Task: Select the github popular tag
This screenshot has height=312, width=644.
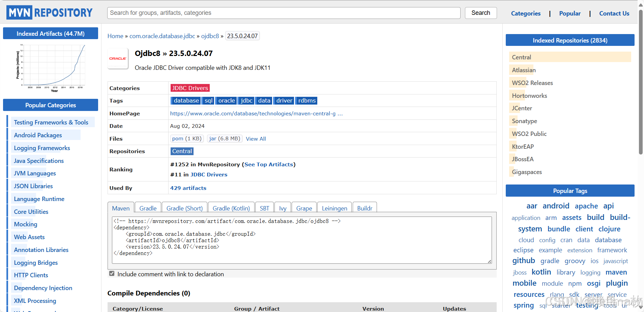Action: pyautogui.click(x=524, y=260)
